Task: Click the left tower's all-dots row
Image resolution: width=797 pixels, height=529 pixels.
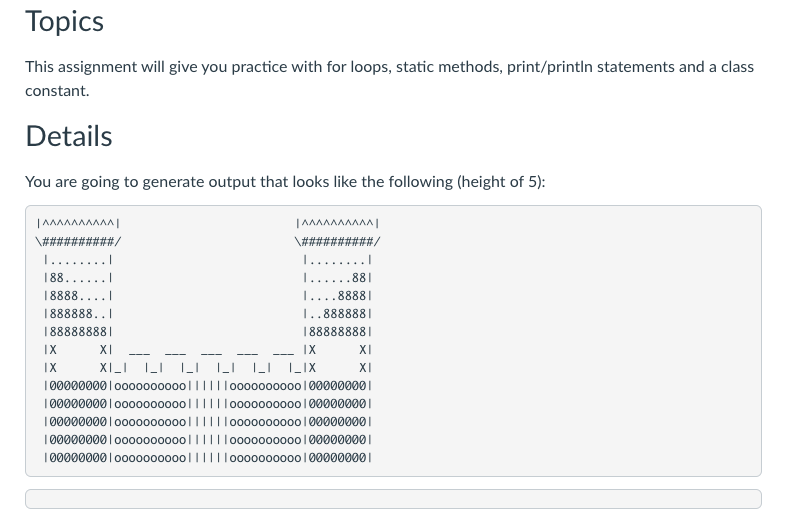Action: click(x=78, y=260)
